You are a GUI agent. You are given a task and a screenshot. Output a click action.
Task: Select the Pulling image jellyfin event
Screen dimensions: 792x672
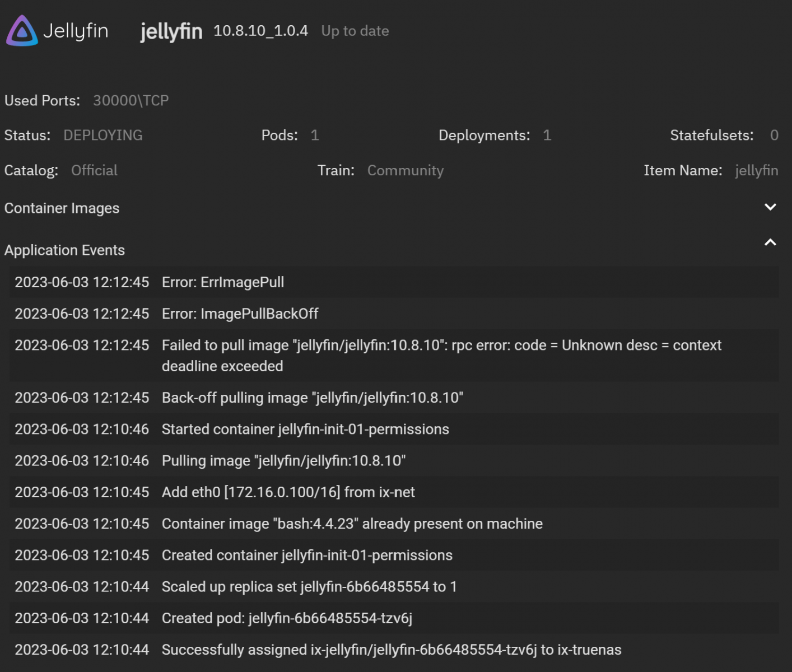click(x=394, y=461)
